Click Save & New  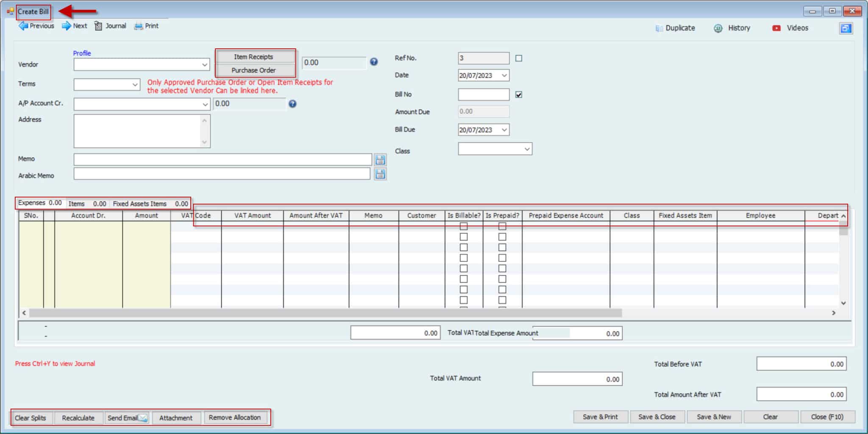714,417
